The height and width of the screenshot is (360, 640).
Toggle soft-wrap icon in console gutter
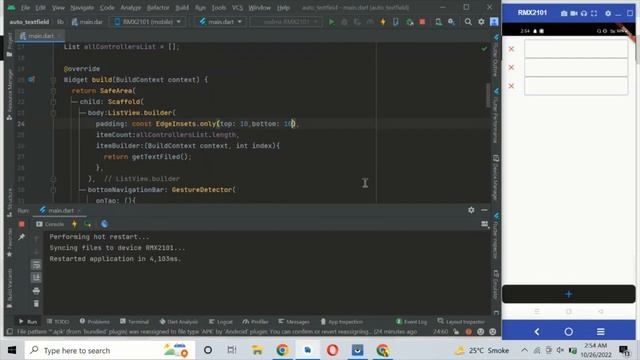[x=36, y=265]
